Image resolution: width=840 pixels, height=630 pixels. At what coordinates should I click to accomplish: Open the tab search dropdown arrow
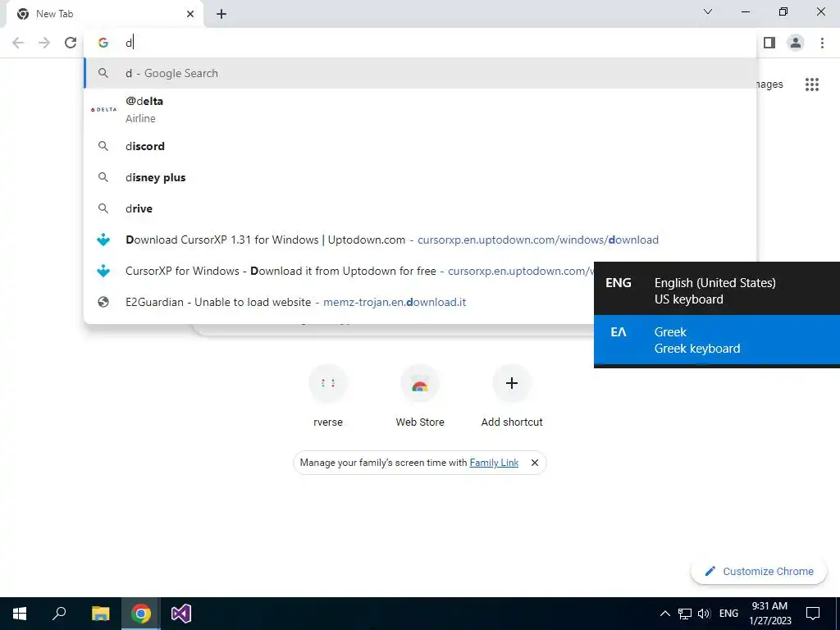(x=708, y=11)
